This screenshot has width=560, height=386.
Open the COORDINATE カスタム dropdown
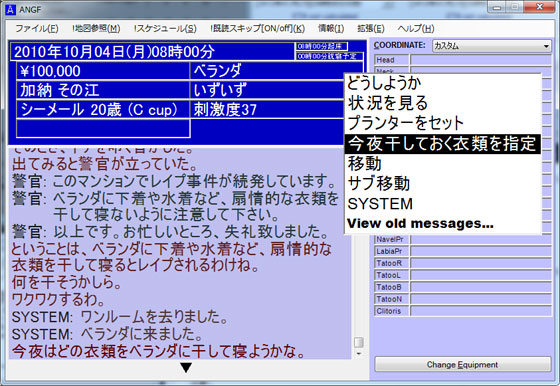[492, 46]
